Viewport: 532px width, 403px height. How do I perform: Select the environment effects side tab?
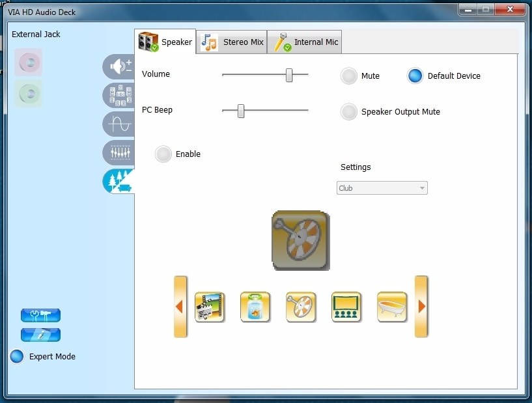119,181
